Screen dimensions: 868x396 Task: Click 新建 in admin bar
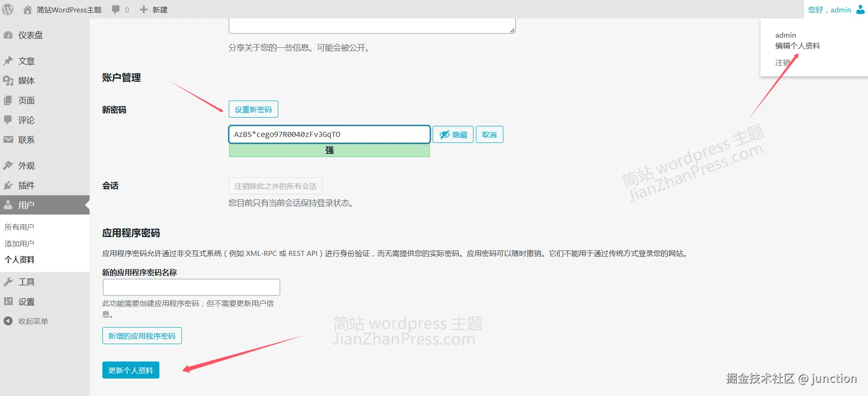click(160, 10)
